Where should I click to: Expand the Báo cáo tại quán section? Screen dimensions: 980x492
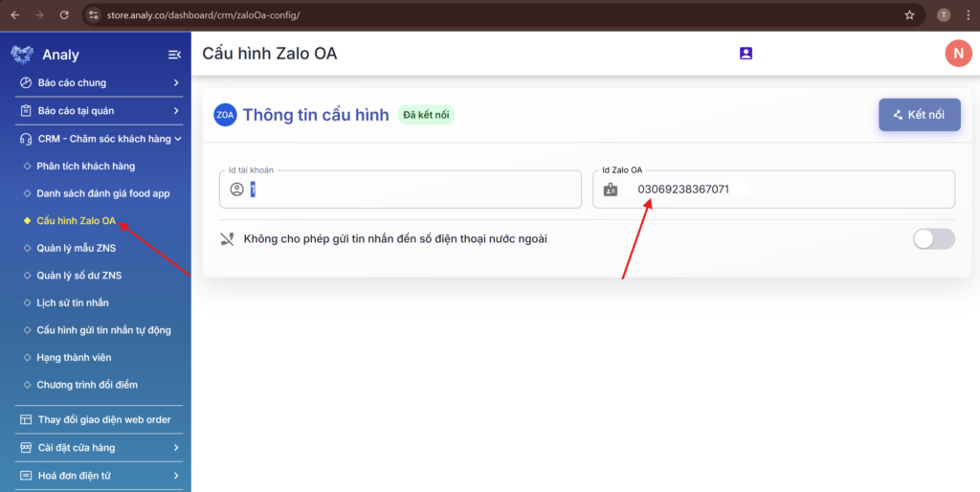pos(100,111)
